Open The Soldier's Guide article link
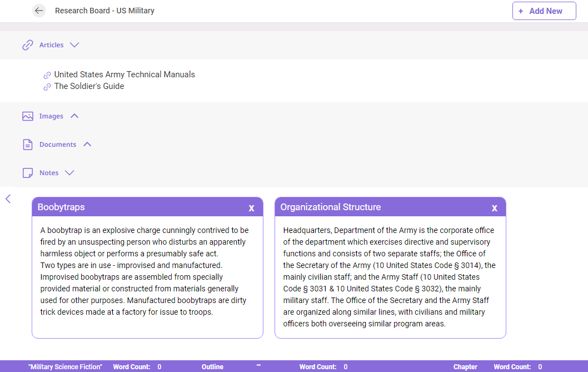Viewport: 588px width, 372px height. click(x=89, y=86)
